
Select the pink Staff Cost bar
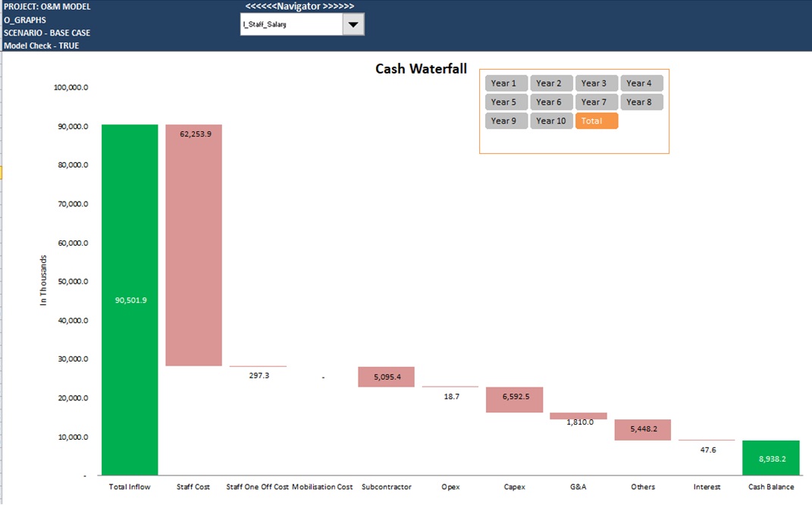(193, 243)
